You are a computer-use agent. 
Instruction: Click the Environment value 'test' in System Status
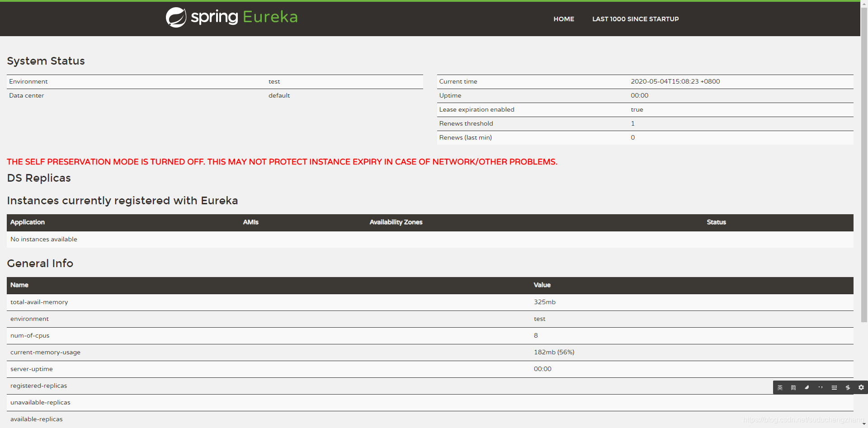pos(274,81)
